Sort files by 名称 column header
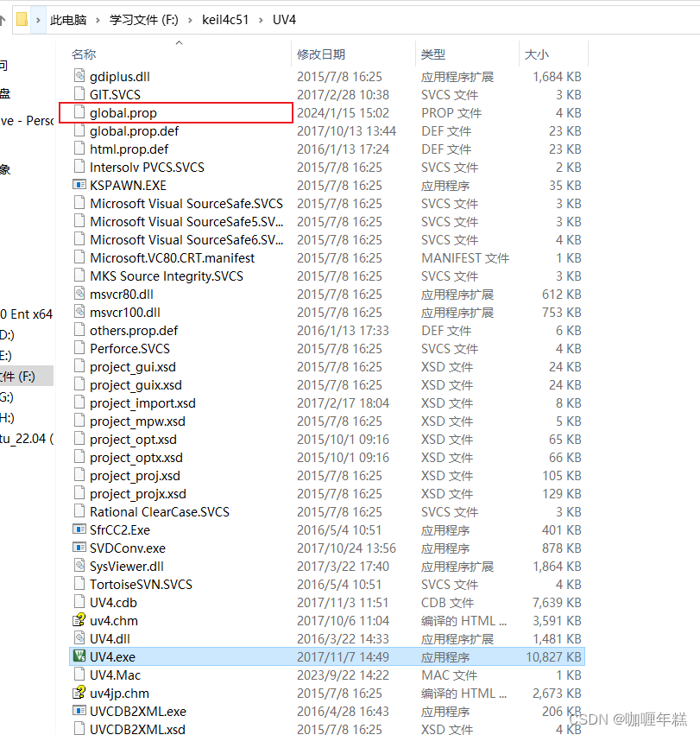700x735 pixels. tap(84, 54)
